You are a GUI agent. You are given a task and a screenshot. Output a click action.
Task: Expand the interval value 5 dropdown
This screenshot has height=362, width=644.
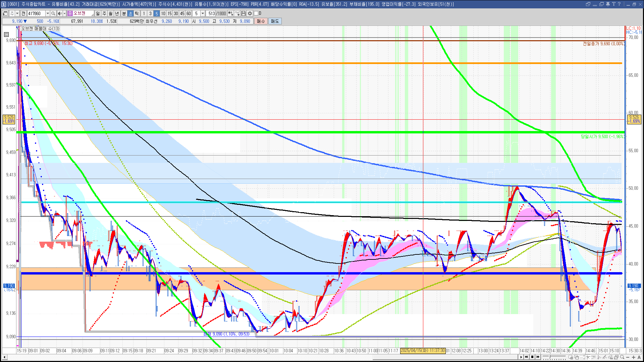point(203,13)
